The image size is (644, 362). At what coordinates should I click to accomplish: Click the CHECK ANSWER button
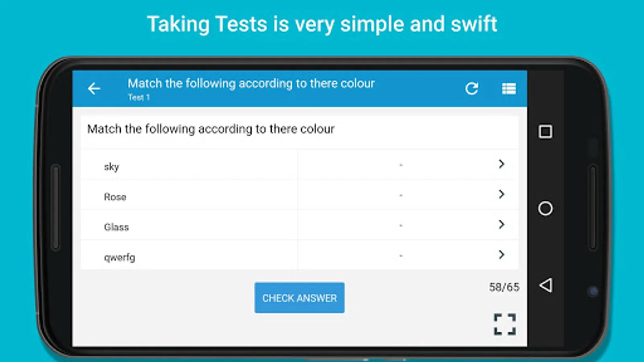tap(299, 298)
